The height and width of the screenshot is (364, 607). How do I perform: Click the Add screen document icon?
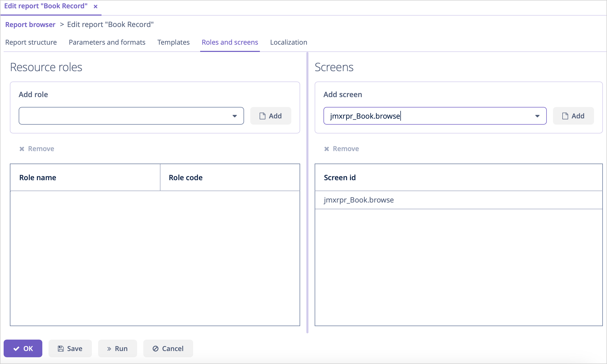(x=564, y=116)
